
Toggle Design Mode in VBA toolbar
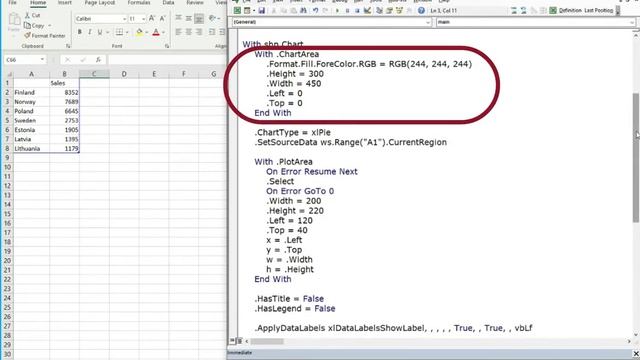click(367, 10)
